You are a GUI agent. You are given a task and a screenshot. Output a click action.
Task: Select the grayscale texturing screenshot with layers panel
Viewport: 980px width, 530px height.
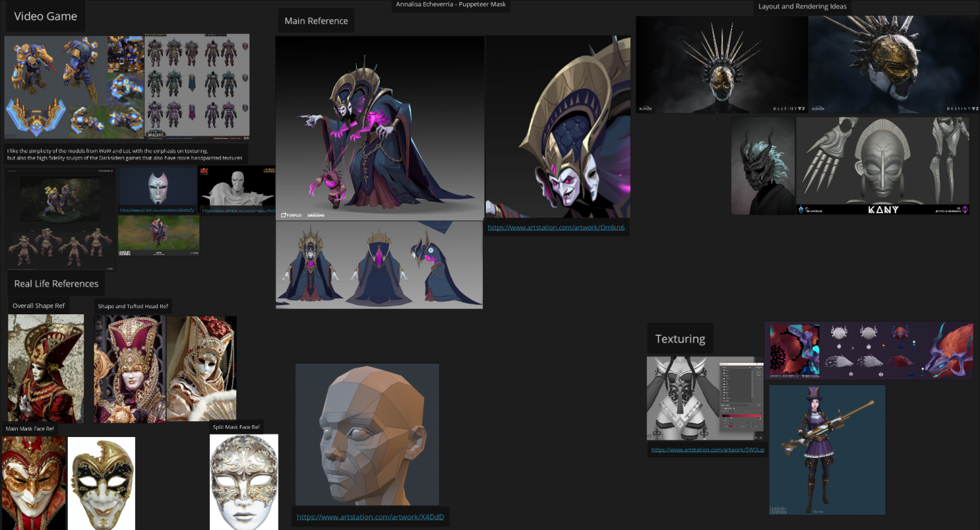[706, 398]
